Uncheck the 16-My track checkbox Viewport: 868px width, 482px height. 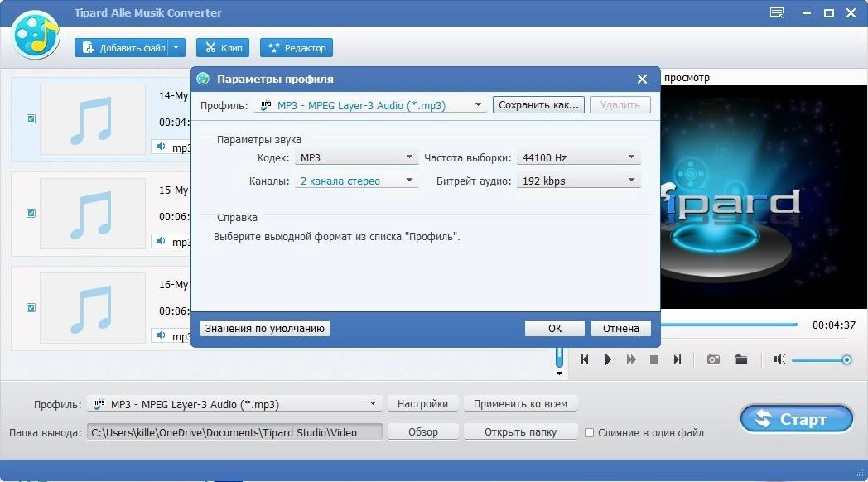click(31, 308)
